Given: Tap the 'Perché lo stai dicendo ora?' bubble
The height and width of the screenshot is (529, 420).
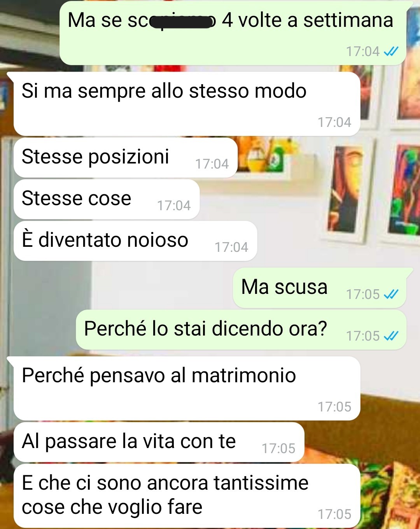Looking at the screenshot, I should coord(241,330).
